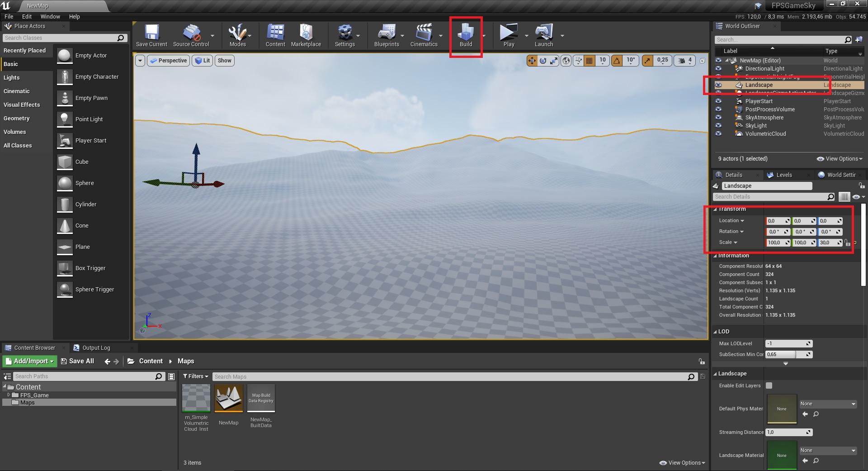This screenshot has height=471, width=868.
Task: Click the Add/Import button
Action: click(30, 361)
